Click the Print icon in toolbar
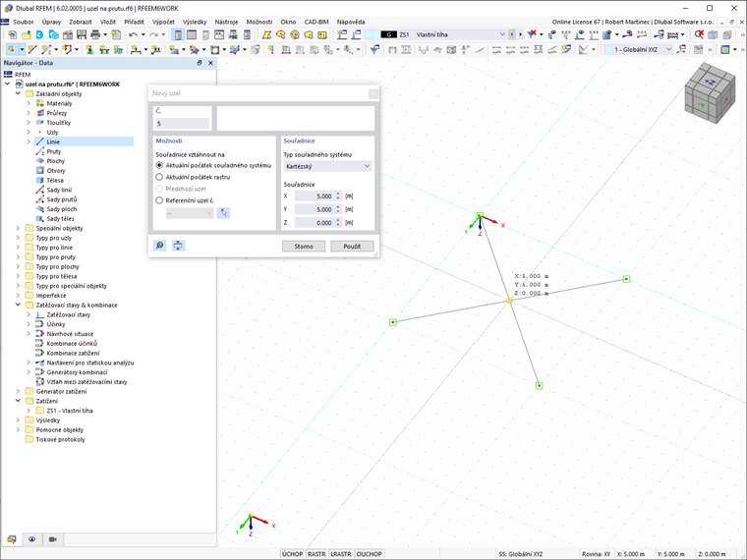The image size is (747, 560). tap(95, 34)
